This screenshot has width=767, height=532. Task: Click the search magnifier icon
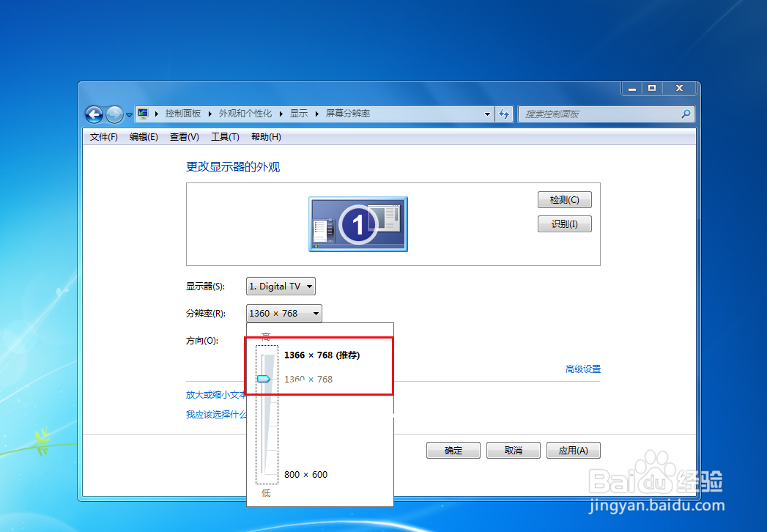coord(686,114)
